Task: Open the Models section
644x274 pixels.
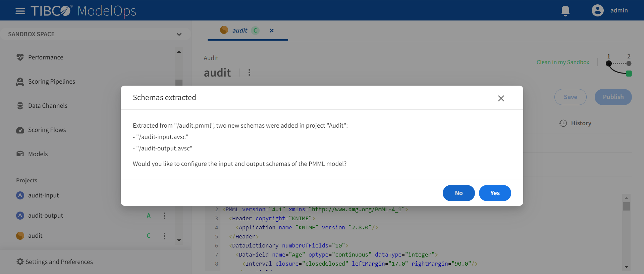Action: (x=38, y=154)
